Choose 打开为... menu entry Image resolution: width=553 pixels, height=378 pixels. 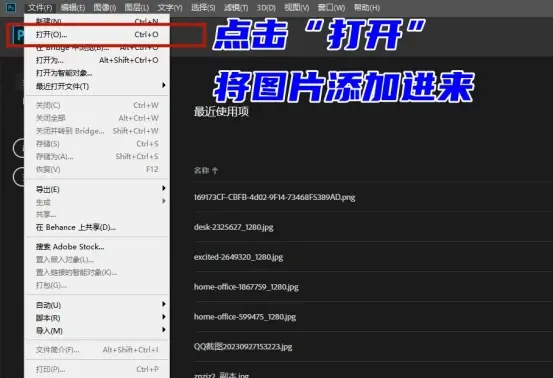(x=97, y=60)
